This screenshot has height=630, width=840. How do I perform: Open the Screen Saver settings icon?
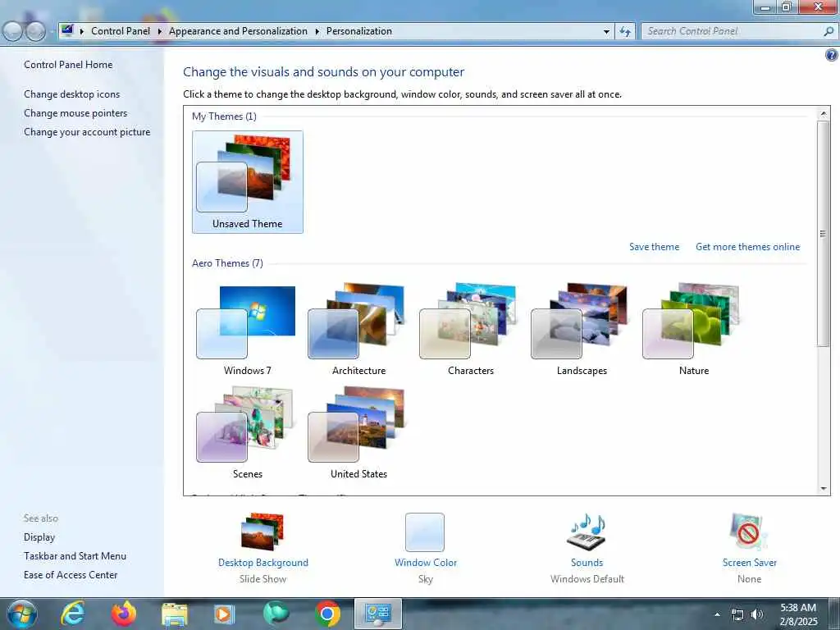pyautogui.click(x=749, y=532)
